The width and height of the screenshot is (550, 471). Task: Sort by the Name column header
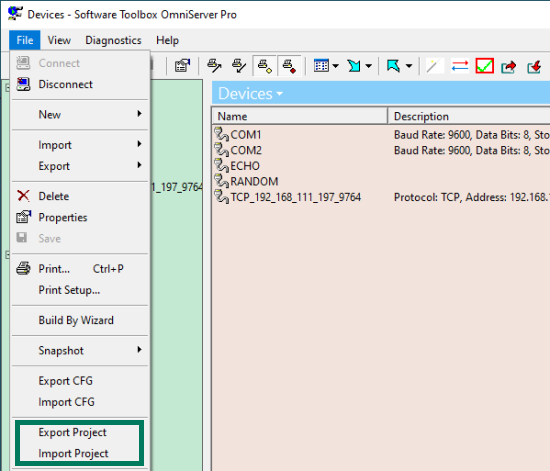click(300, 116)
